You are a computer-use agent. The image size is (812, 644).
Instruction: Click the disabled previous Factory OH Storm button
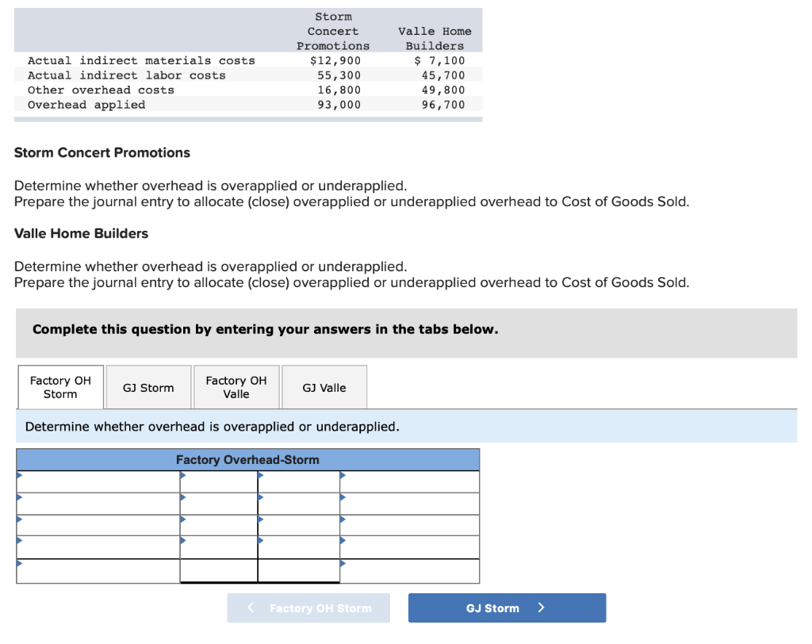[x=308, y=608]
